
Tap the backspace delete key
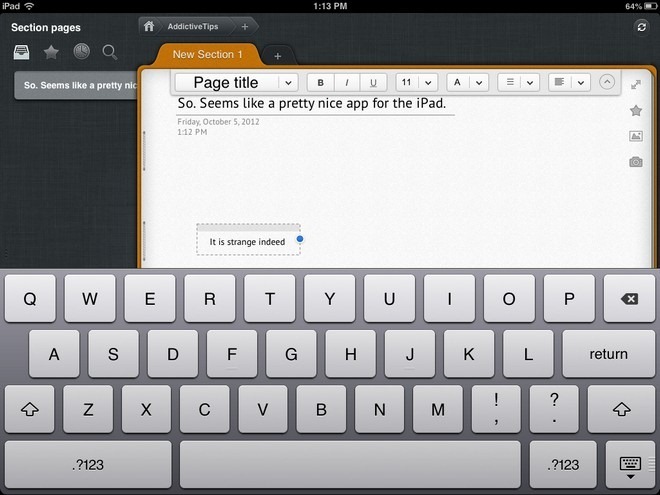point(629,299)
